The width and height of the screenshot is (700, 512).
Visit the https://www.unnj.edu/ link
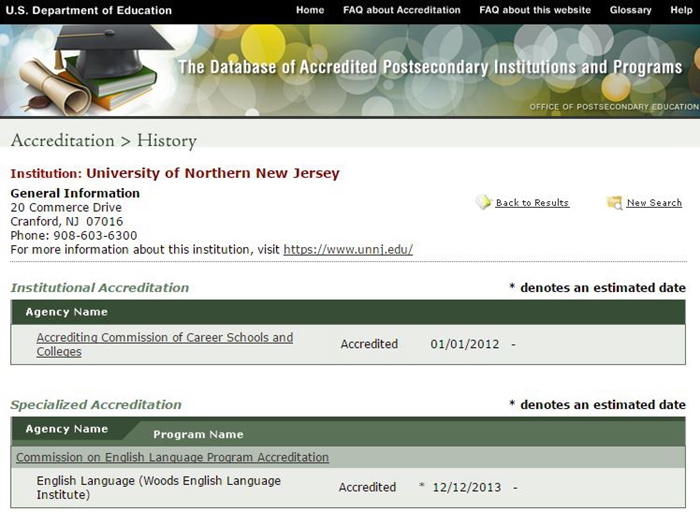pyautogui.click(x=348, y=249)
